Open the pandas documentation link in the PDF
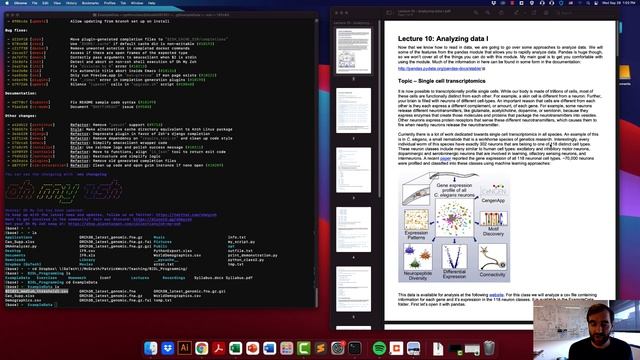 [440, 69]
